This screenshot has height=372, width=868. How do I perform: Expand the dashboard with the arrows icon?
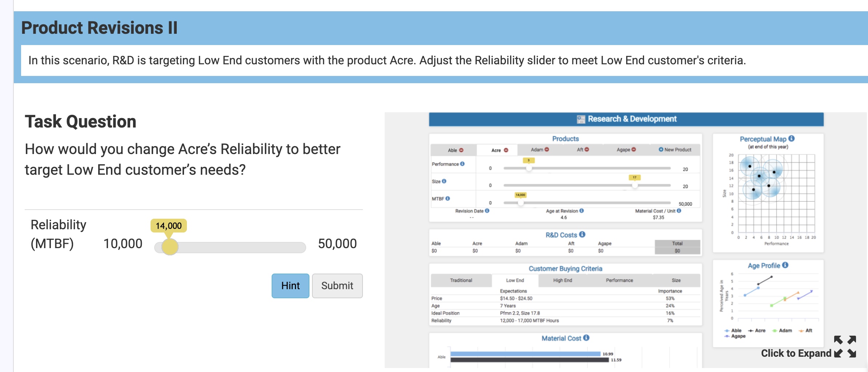pyautogui.click(x=845, y=347)
